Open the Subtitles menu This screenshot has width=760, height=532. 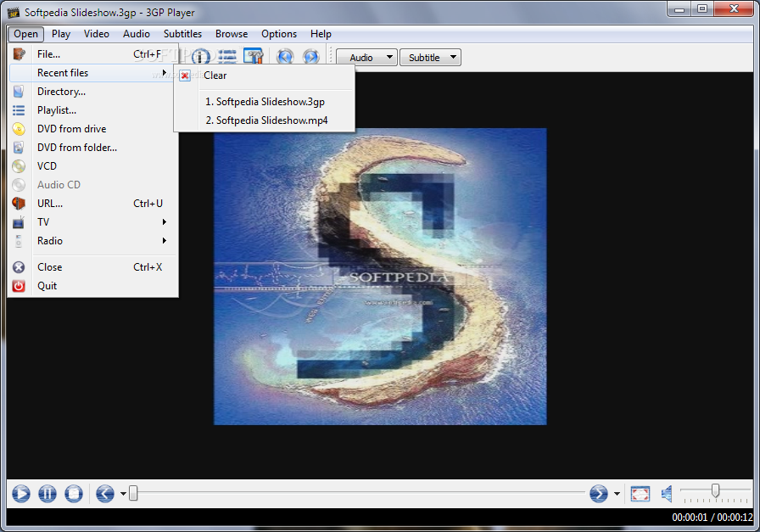coord(182,34)
